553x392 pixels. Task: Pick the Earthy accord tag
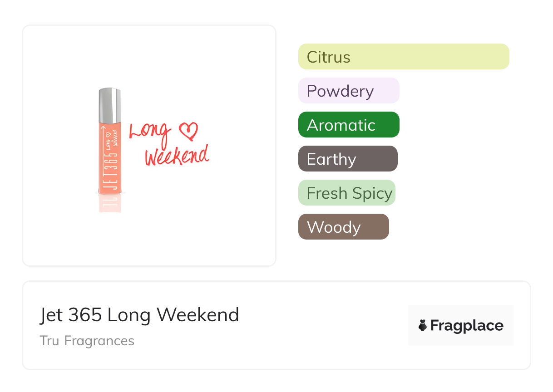coord(348,159)
